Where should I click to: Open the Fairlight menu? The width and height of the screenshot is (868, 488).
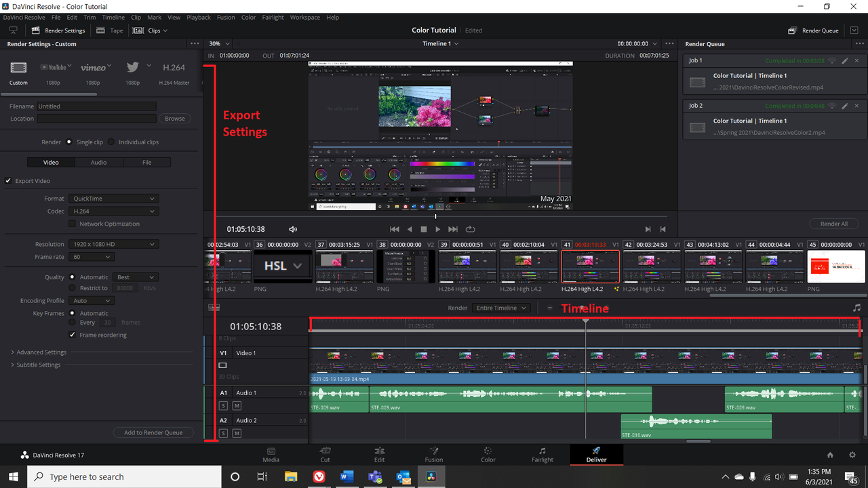point(273,17)
